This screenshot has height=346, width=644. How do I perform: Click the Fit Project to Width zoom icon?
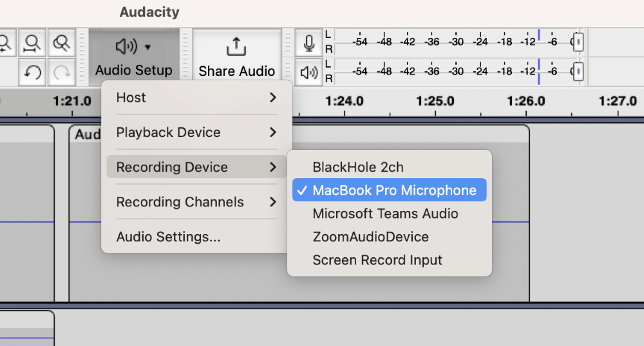click(x=32, y=43)
